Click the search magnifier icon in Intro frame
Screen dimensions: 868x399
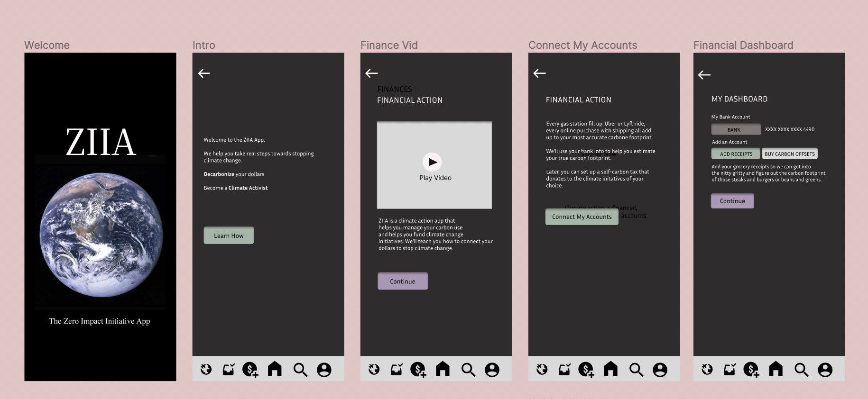coord(300,370)
